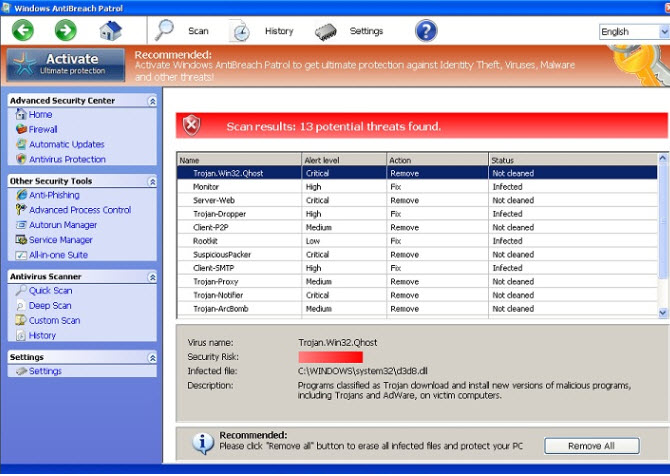Open the English language dropdown
The width and height of the screenshot is (670, 476).
pos(633,32)
